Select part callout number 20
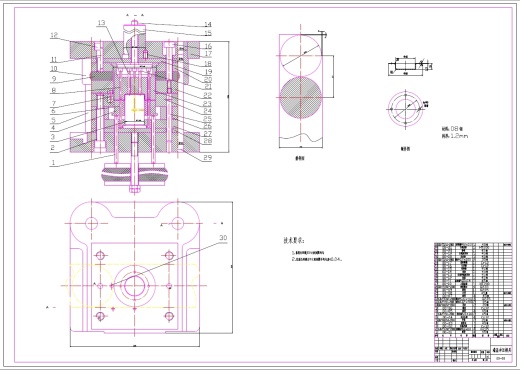 [208, 79]
